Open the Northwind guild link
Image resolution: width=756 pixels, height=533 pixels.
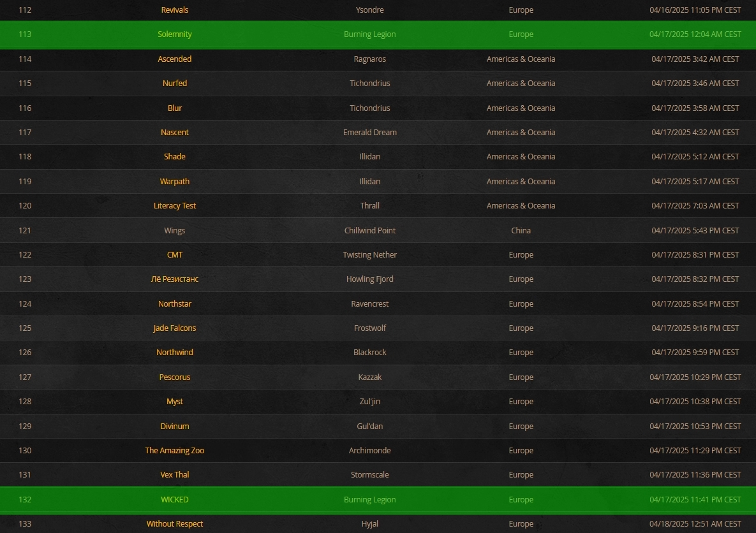click(x=175, y=353)
